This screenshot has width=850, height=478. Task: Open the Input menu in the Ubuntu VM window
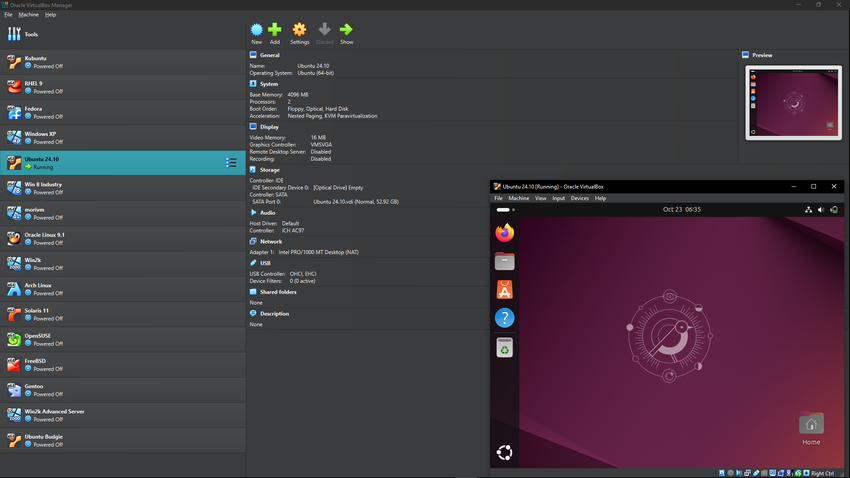tap(558, 198)
